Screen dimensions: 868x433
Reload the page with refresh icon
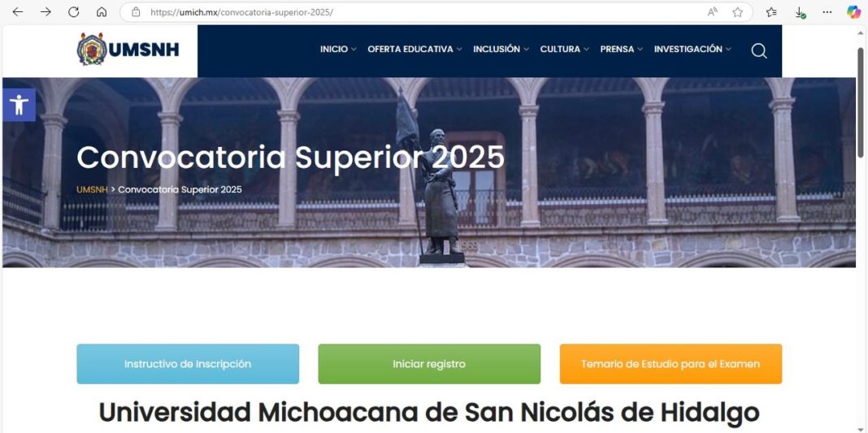[x=74, y=11]
